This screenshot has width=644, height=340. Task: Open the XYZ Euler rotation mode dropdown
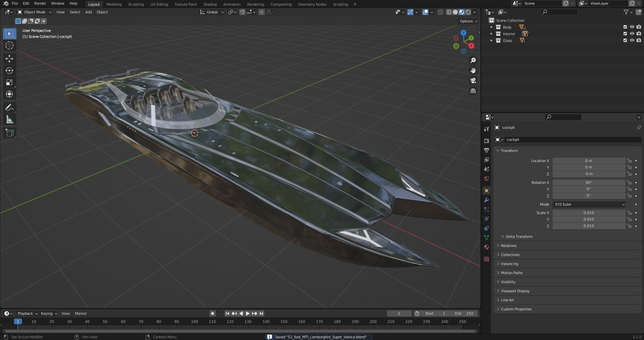[589, 204]
